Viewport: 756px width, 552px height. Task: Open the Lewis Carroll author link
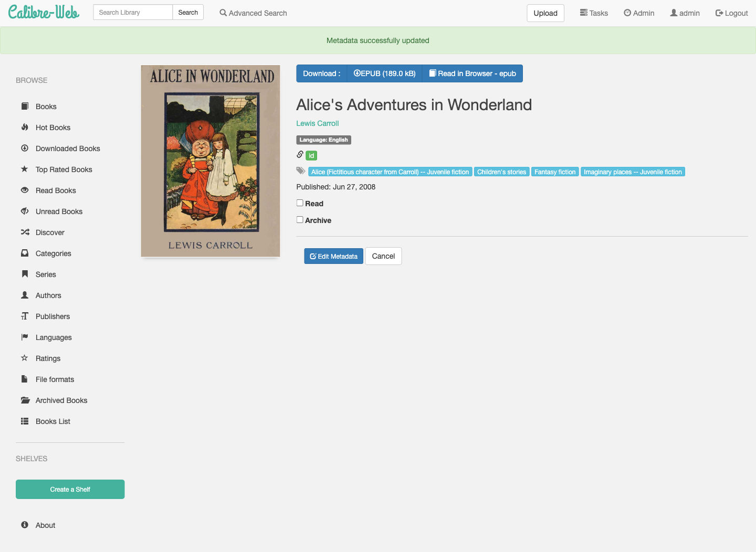pos(318,123)
